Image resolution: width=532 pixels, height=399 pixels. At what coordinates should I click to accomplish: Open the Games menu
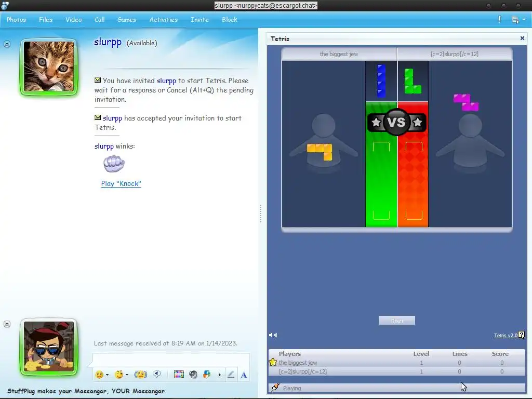pyautogui.click(x=127, y=20)
